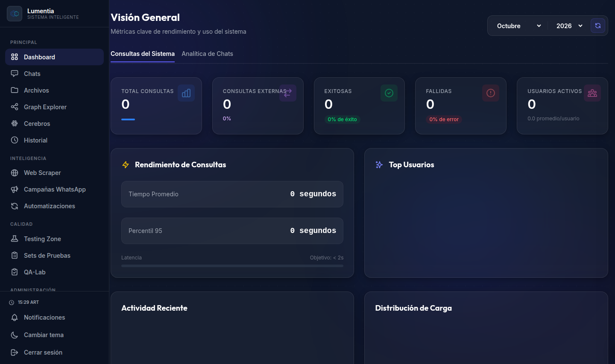Open the Octubre month dropdown
Screen dimensions: 615x364
tap(519, 26)
